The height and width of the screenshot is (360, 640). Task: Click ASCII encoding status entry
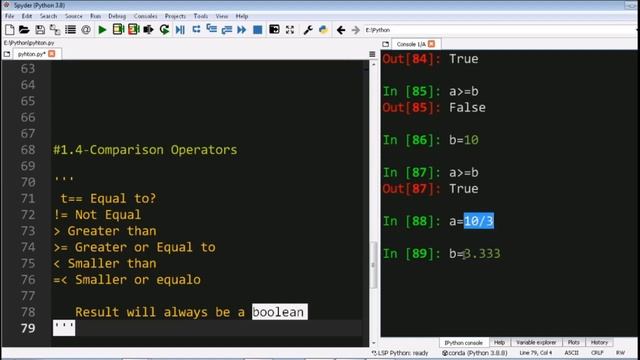click(x=571, y=353)
